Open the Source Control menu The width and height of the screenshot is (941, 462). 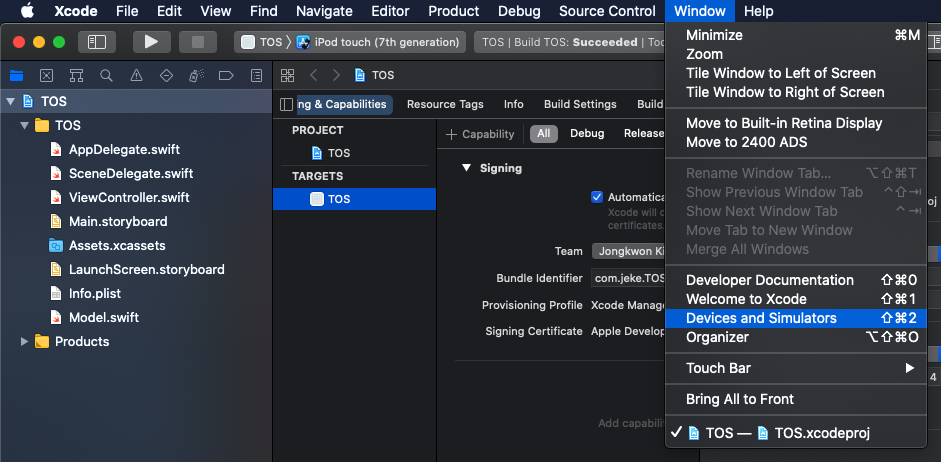click(607, 11)
